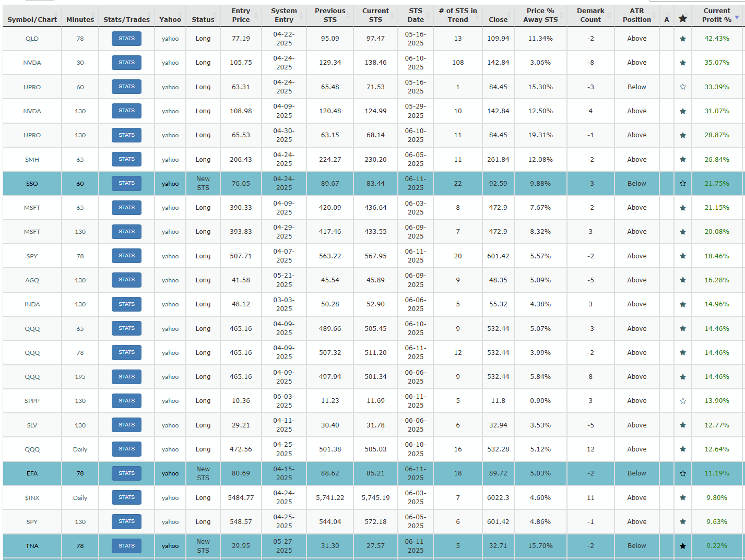Favorite star for UPRO 130 row

(683, 135)
